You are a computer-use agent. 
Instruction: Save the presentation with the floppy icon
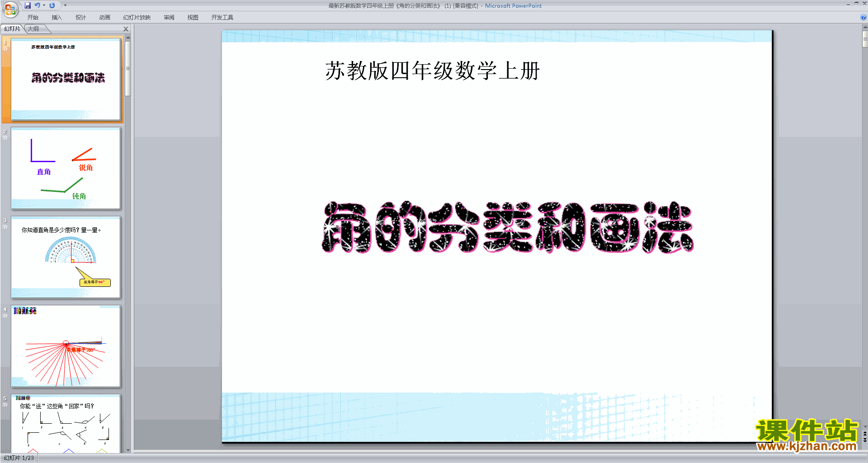pos(28,5)
